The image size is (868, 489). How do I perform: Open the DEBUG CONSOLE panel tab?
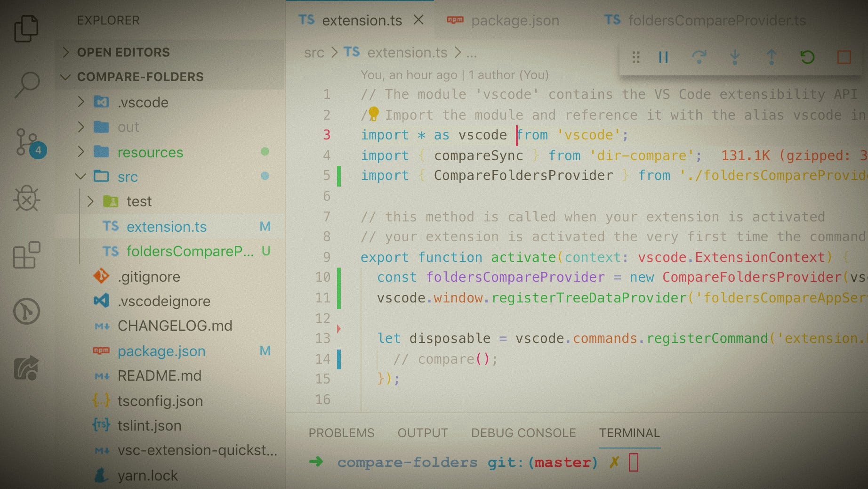523,433
